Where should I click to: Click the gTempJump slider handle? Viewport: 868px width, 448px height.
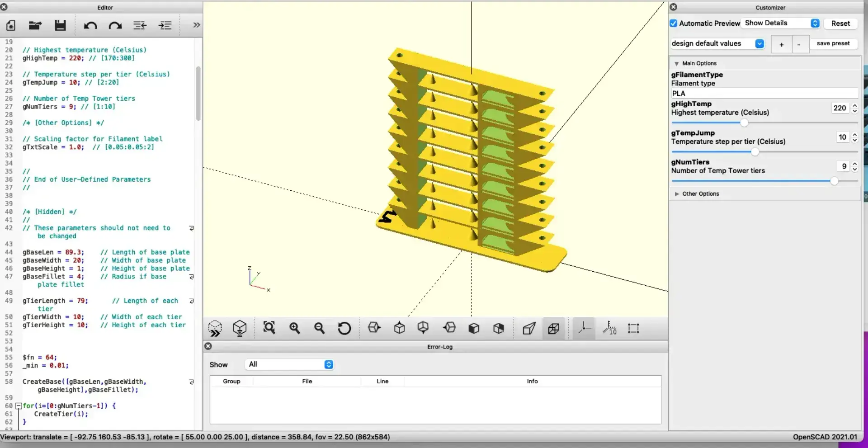coord(755,152)
